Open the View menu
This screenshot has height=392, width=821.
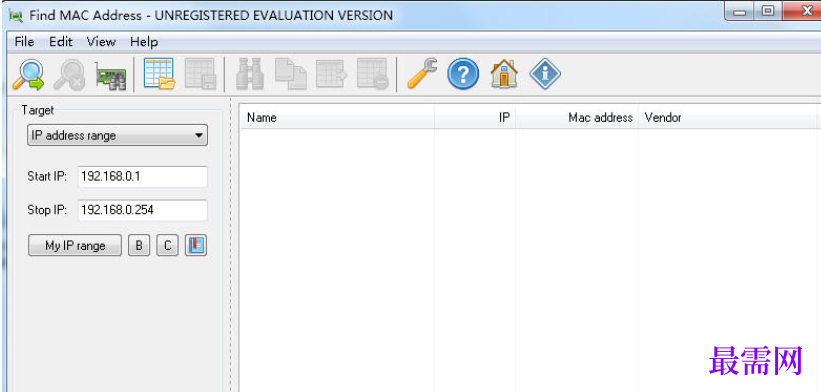click(x=101, y=42)
